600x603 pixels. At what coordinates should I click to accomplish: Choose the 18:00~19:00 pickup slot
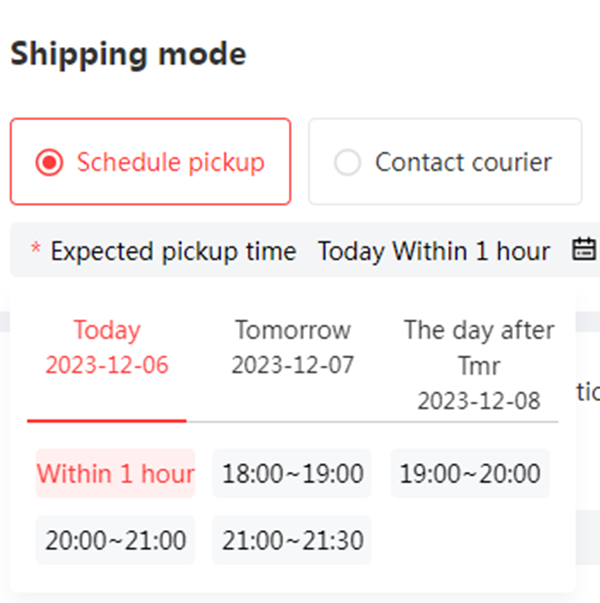[x=292, y=474]
